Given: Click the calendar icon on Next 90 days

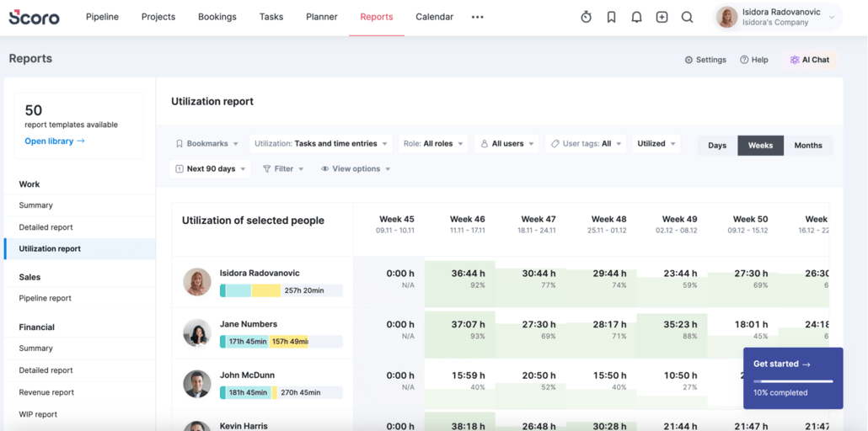Looking at the screenshot, I should coord(179,168).
